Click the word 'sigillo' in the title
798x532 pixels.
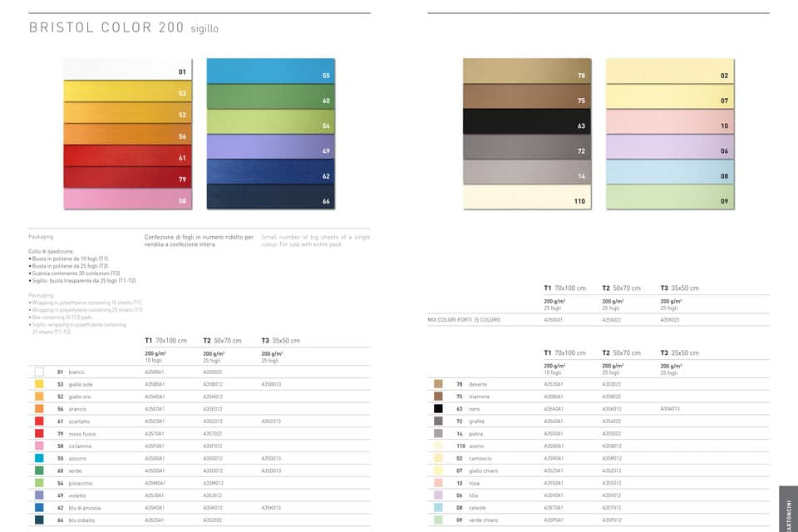pos(204,29)
